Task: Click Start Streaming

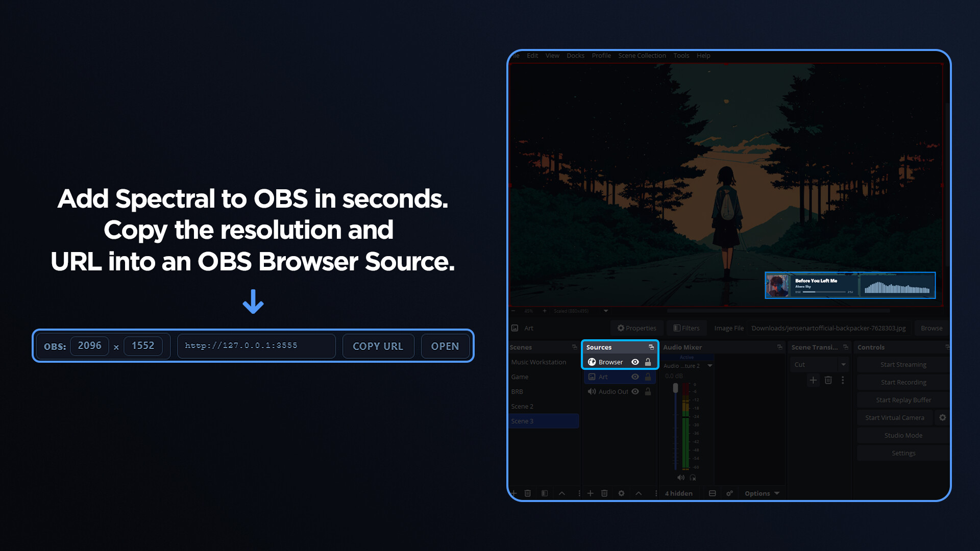Action: click(x=903, y=364)
